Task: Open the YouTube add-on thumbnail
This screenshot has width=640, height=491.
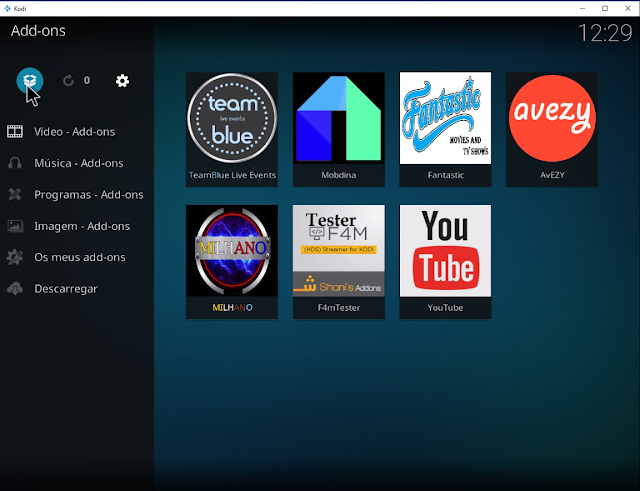Action: pyautogui.click(x=445, y=251)
